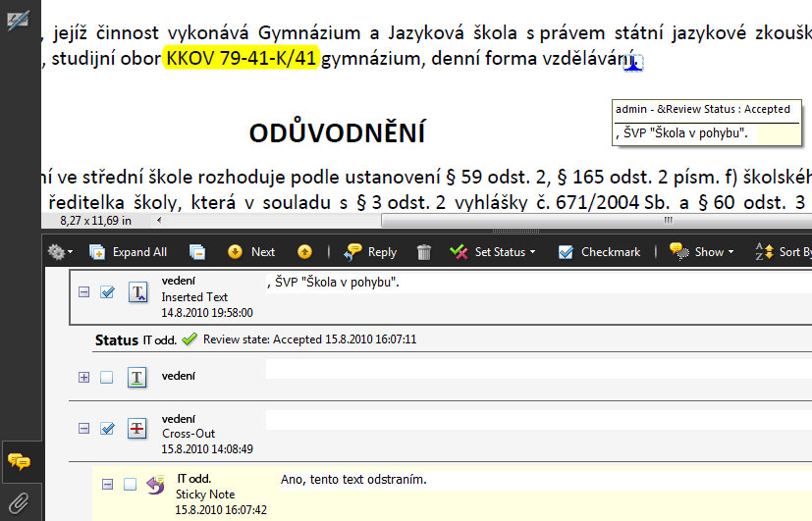The height and width of the screenshot is (521, 812).
Task: Go to the Next comment
Action: pos(251,252)
